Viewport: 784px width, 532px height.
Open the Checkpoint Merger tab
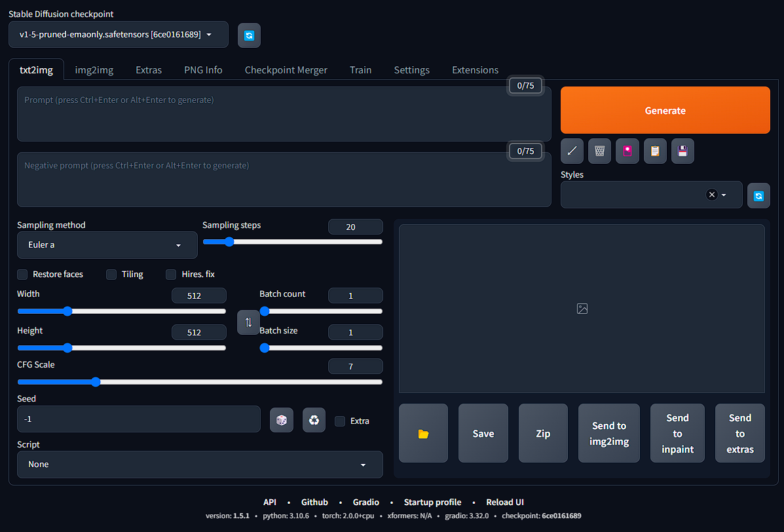(286, 70)
